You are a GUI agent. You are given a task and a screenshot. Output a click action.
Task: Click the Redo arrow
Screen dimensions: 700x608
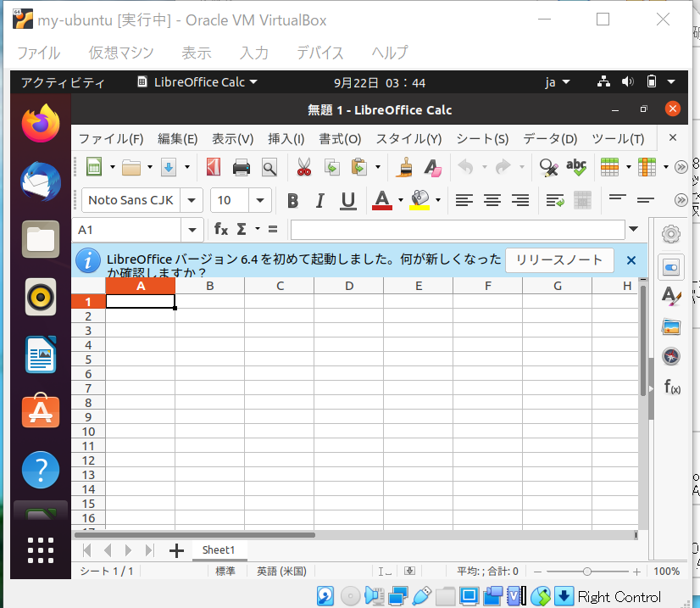[x=503, y=167]
